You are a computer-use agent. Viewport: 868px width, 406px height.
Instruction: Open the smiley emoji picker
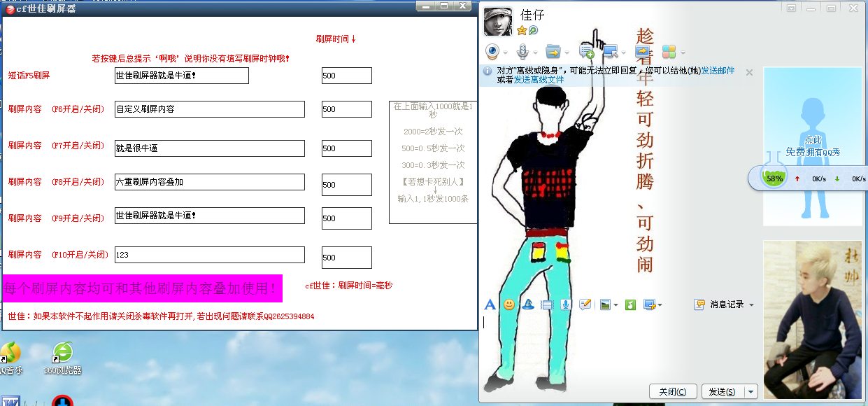509,304
